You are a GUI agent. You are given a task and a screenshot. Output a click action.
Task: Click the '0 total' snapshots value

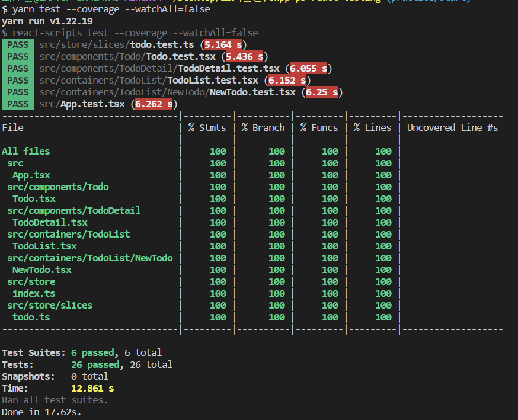click(x=90, y=377)
